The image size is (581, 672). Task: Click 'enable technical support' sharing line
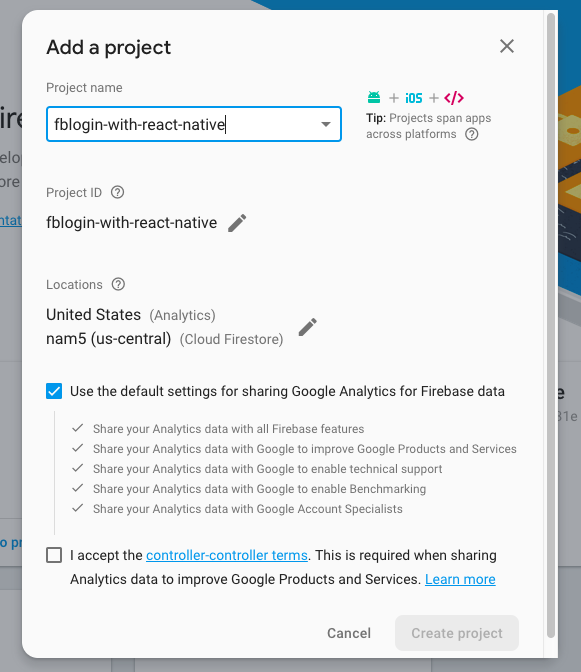tap(267, 469)
